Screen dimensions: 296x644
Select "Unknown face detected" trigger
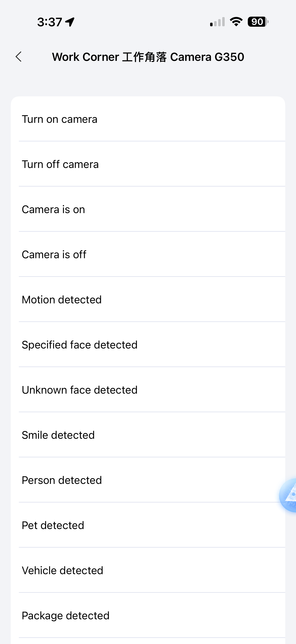click(x=80, y=390)
